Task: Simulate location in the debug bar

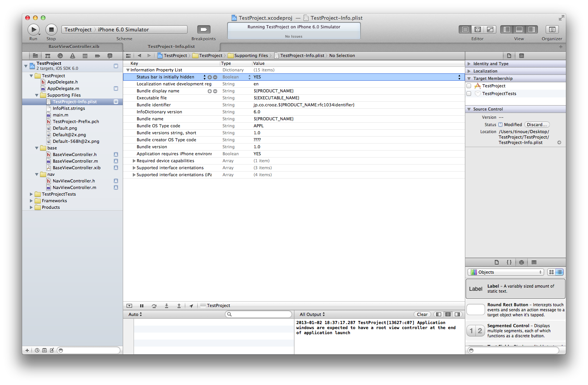Action: pos(191,306)
